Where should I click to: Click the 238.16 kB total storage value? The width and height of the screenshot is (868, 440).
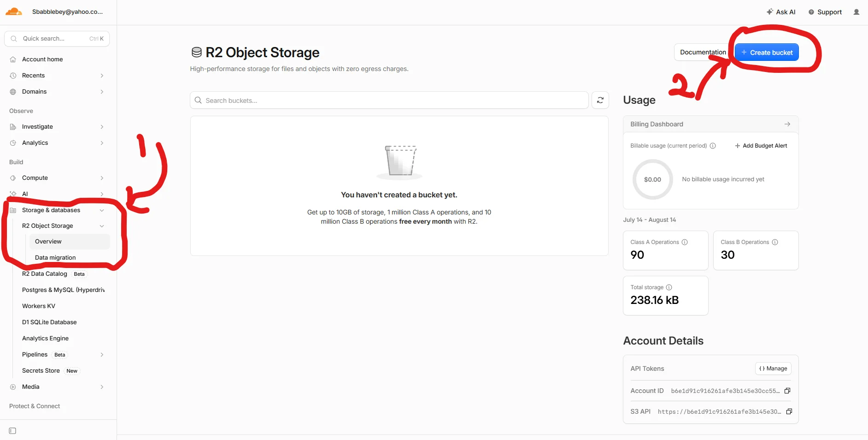655,300
